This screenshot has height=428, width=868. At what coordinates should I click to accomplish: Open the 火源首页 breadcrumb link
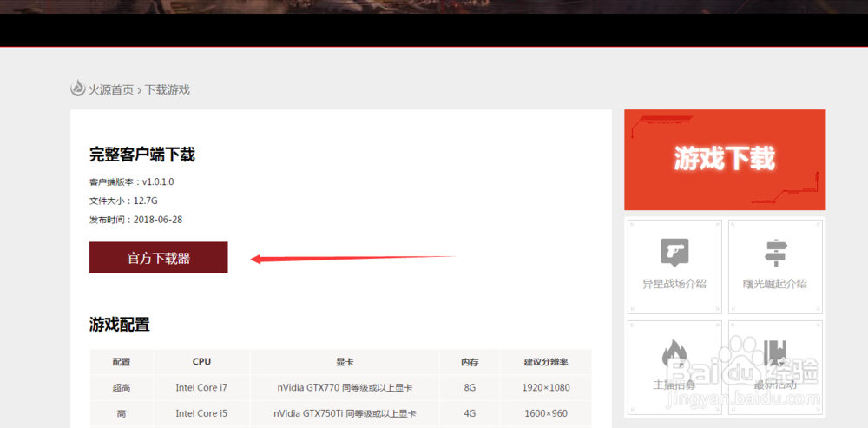click(x=111, y=89)
